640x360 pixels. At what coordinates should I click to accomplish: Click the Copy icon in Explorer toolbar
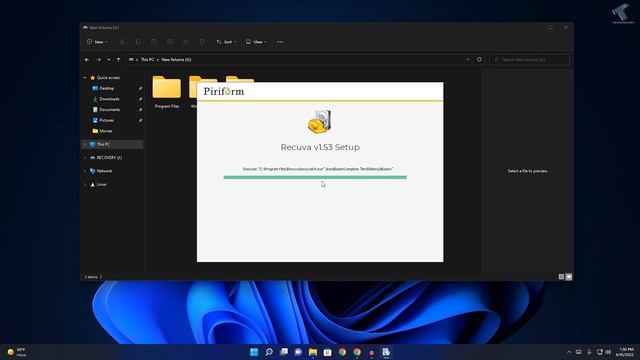tap(138, 42)
